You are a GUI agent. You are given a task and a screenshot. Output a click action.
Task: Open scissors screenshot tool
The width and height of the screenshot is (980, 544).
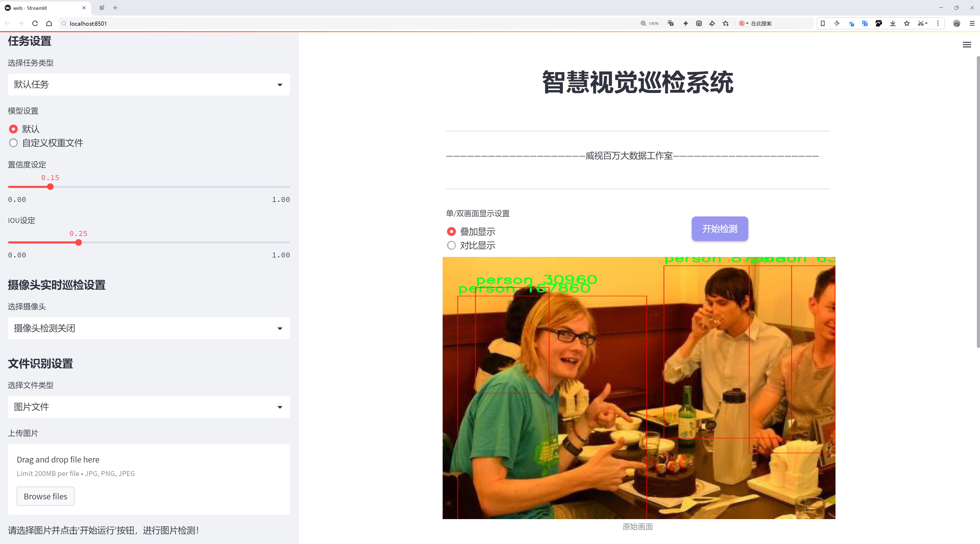[922, 24]
